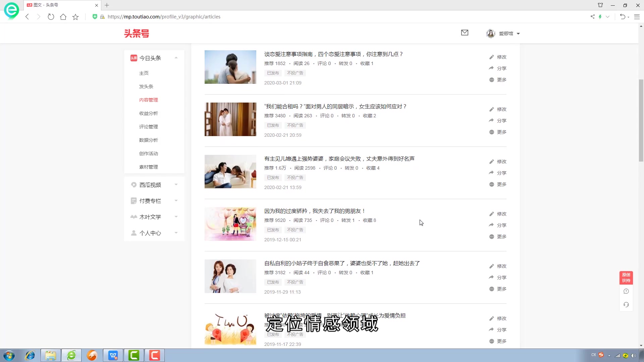Click thumbnail of 我们能合租吗 article
The height and width of the screenshot is (362, 644).
[230, 119]
